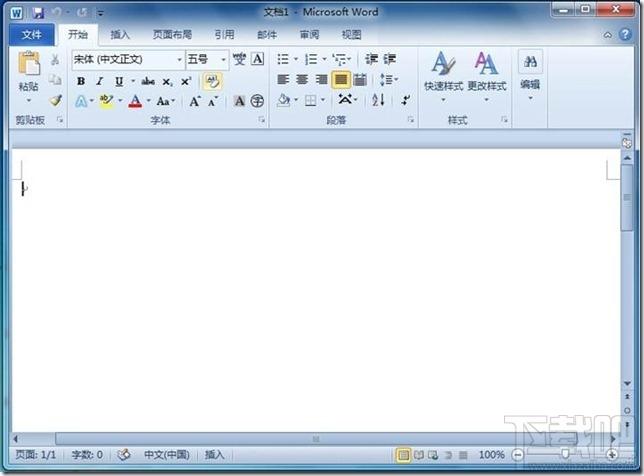644x476 pixels.
Task: Select Print Layout view button
Action: pyautogui.click(x=403, y=455)
